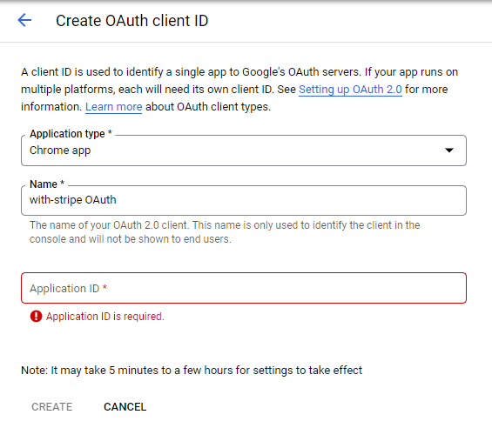Click the CREATE button
Image resolution: width=492 pixels, height=448 pixels.
click(52, 406)
